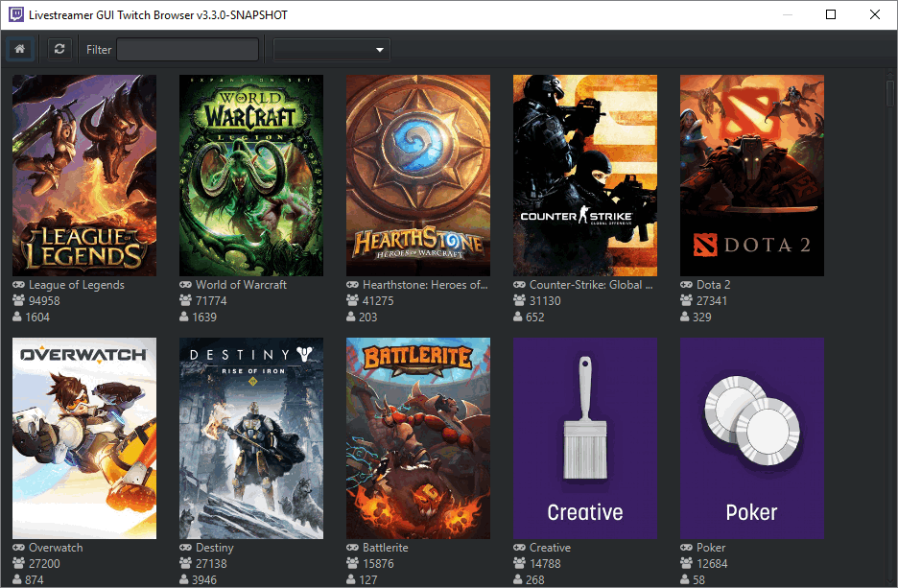
Task: Select the Creative category tile
Action: click(x=585, y=438)
